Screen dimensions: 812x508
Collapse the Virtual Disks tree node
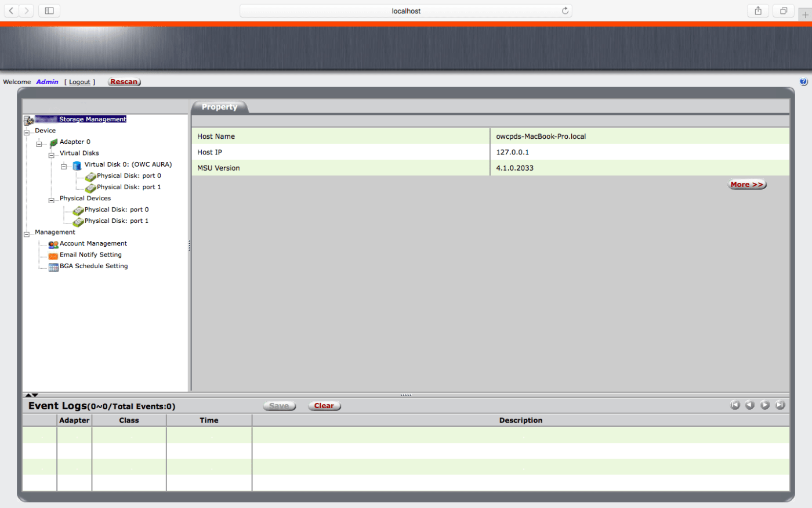(52, 156)
